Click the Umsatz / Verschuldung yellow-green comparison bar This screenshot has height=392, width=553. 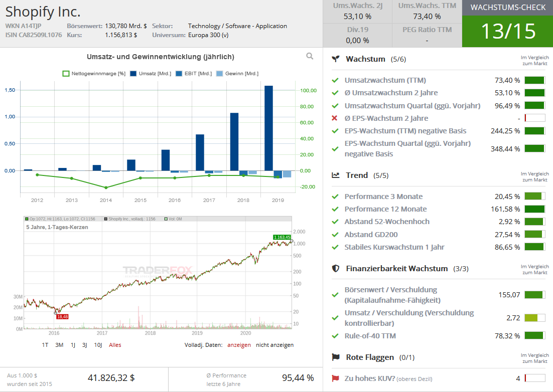[534, 318]
